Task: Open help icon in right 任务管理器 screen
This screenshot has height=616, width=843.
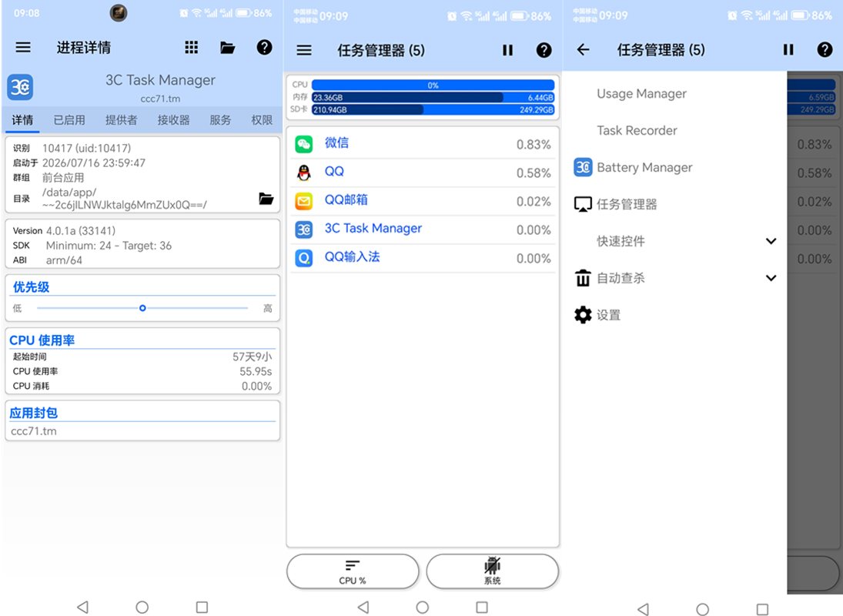Action: pos(825,50)
